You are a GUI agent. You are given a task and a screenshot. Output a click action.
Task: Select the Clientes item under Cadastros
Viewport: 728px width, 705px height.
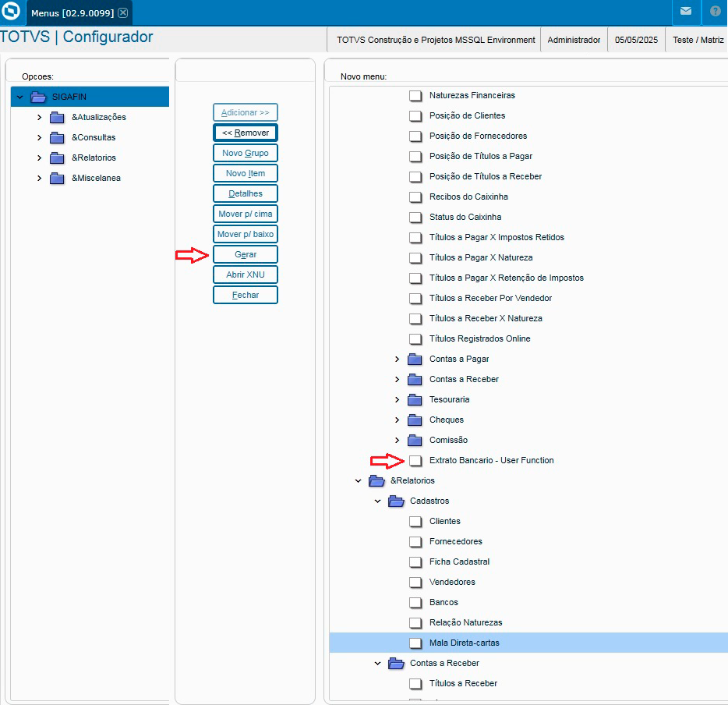[445, 521]
